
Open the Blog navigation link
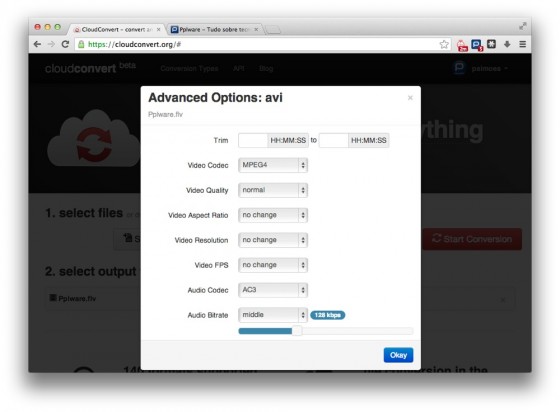click(266, 69)
